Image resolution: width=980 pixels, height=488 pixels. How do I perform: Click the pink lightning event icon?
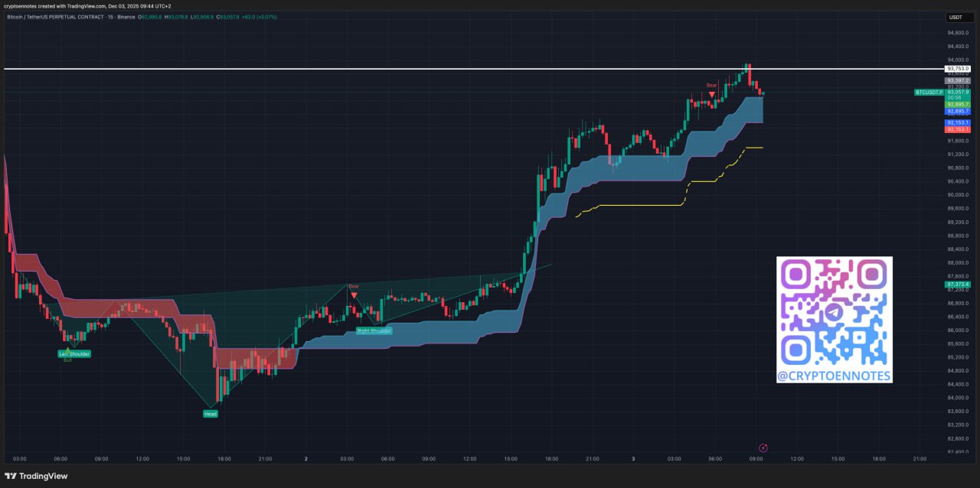tap(763, 447)
